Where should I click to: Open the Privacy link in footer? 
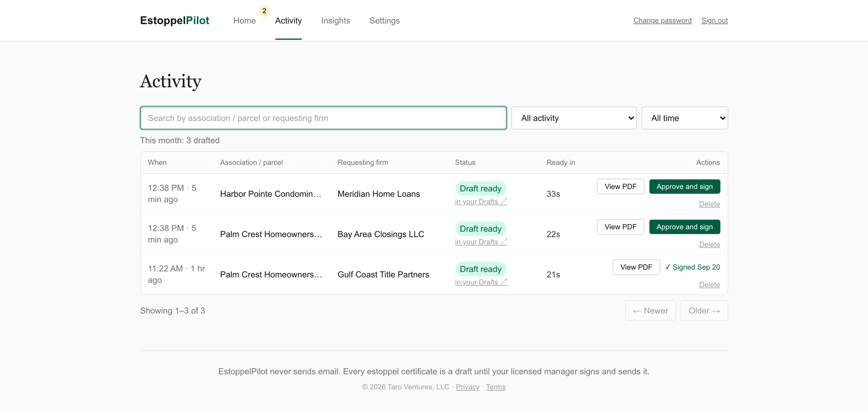pyautogui.click(x=467, y=387)
